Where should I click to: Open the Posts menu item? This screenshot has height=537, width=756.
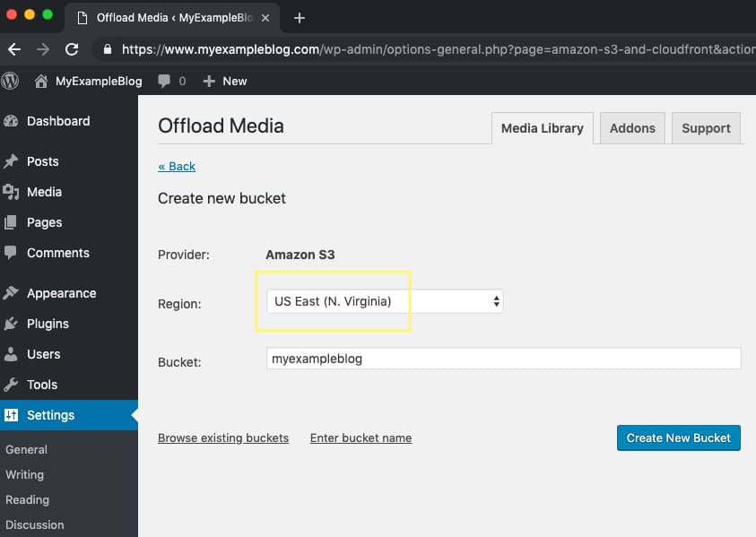point(69,161)
